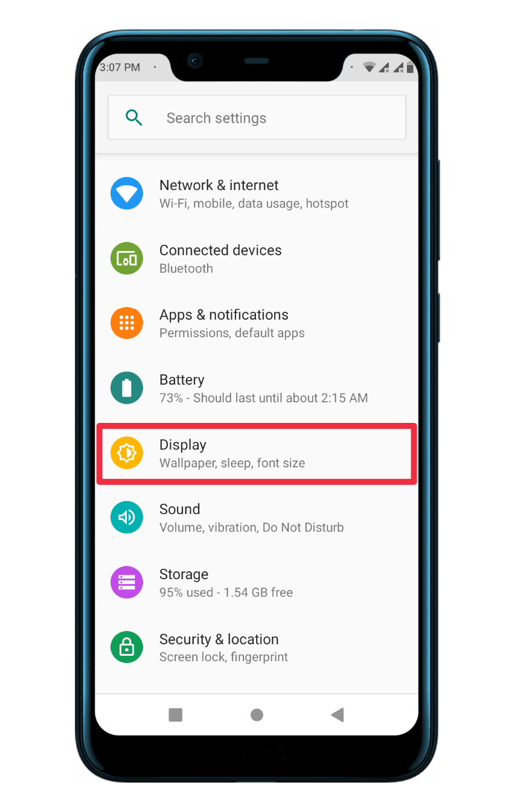
Task: Tap the yellow Display brightness icon
Action: coord(127,453)
